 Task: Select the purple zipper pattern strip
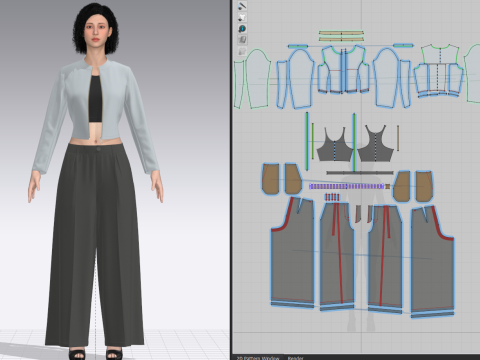click(x=346, y=186)
